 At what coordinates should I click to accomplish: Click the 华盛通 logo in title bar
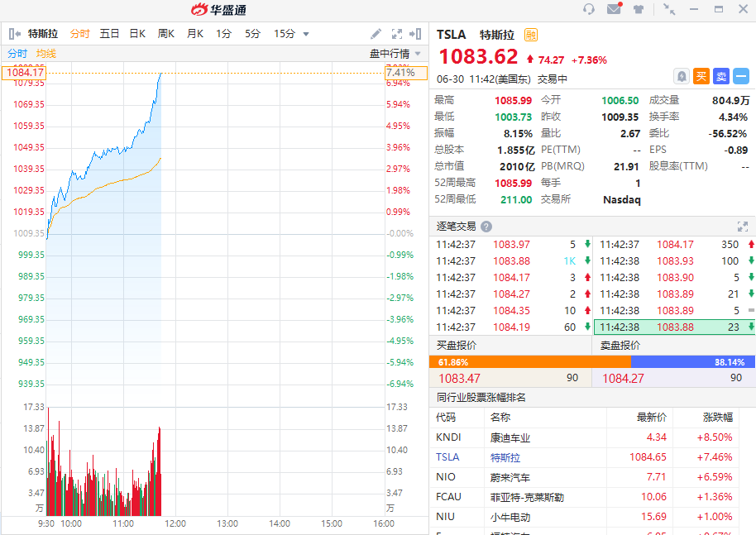218,10
